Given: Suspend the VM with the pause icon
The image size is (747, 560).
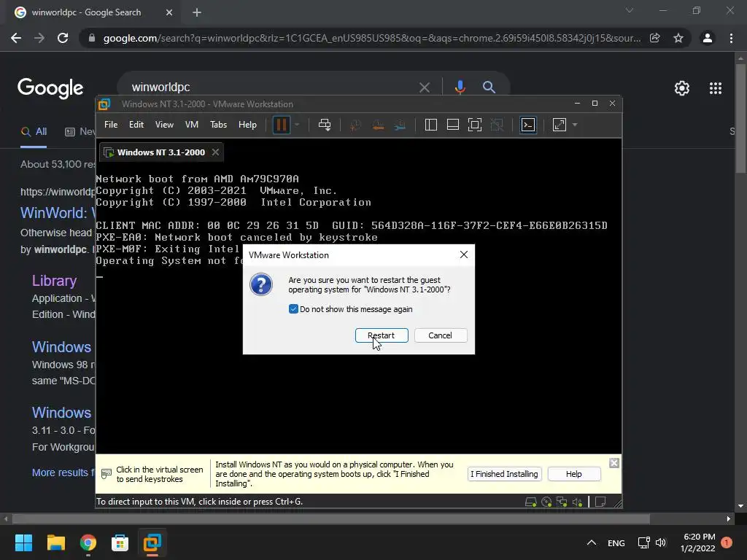Looking at the screenshot, I should pos(282,125).
